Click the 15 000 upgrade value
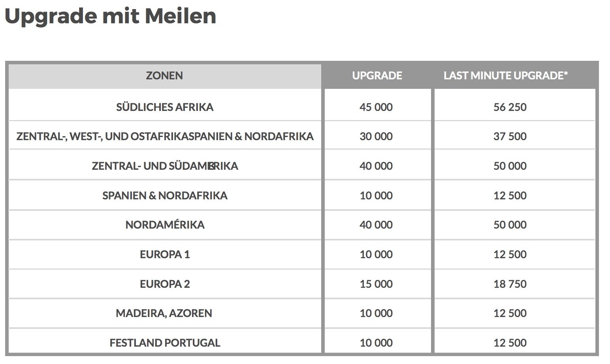The height and width of the screenshot is (364, 610). pyautogui.click(x=376, y=284)
